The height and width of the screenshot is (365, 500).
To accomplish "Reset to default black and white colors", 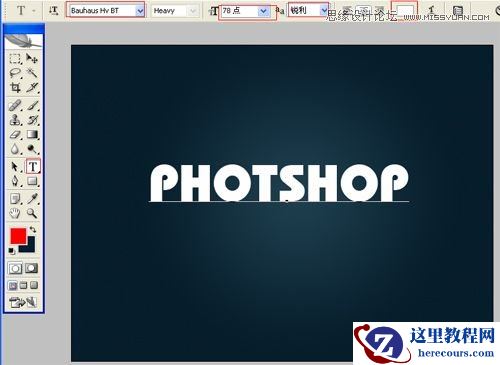I will (11, 251).
